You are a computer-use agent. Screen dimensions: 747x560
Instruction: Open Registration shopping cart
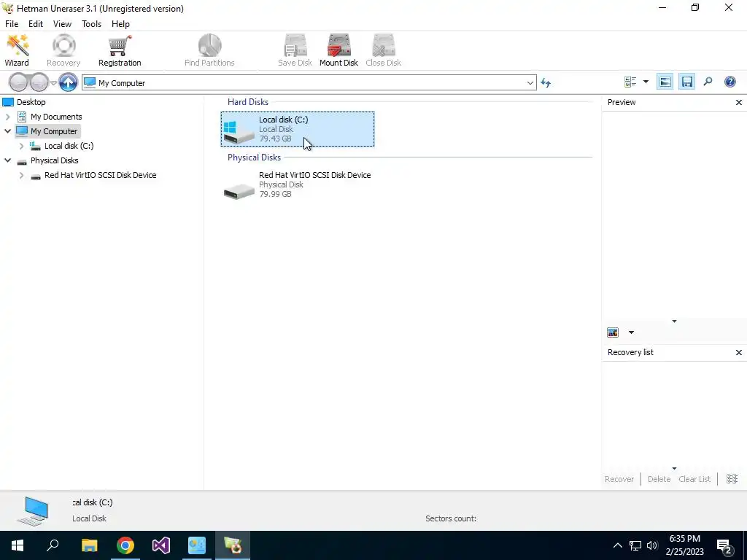[x=120, y=50]
